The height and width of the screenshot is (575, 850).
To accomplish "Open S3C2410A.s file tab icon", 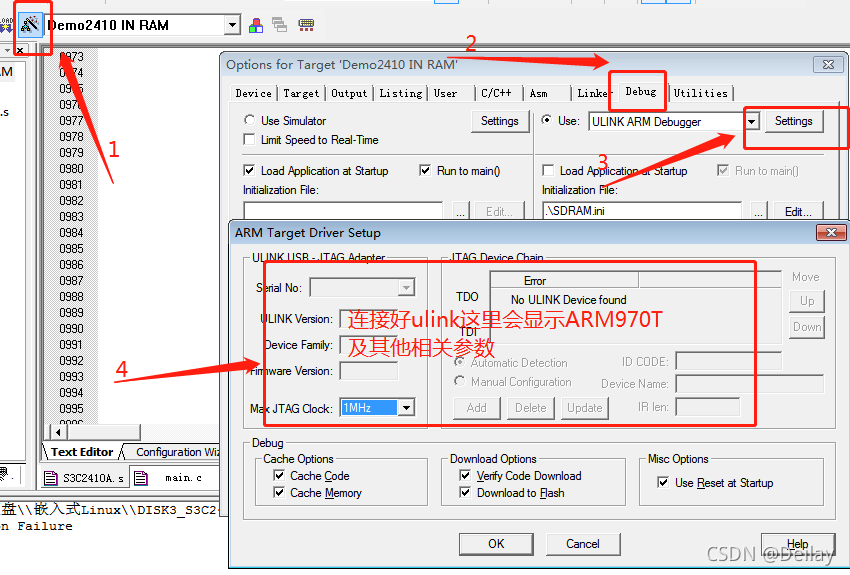I will (x=50, y=478).
